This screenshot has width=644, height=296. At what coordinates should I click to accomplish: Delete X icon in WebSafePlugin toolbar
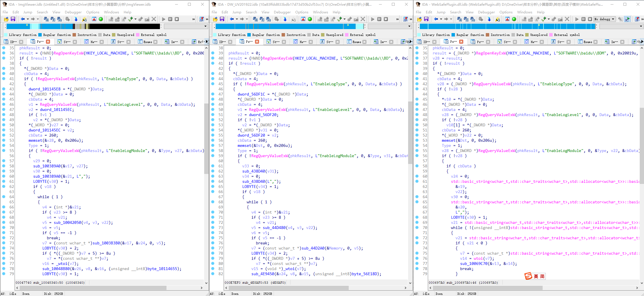click(x=567, y=19)
